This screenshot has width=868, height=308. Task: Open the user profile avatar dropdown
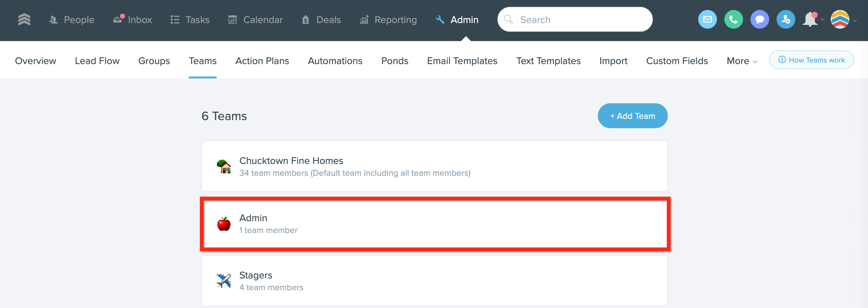tap(840, 20)
